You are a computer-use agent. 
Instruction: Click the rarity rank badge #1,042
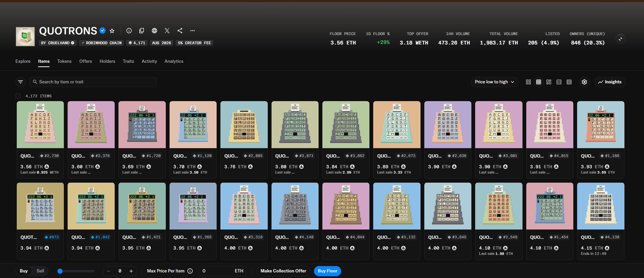tap(100, 237)
